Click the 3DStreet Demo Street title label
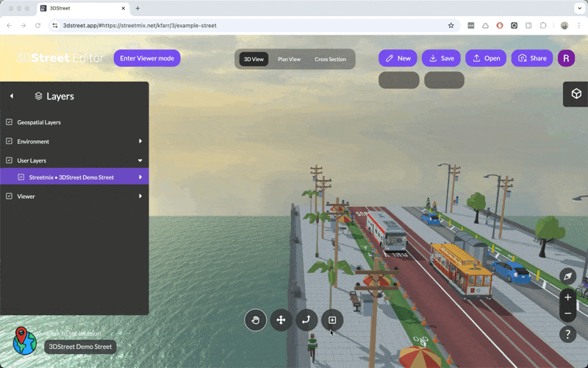 80,347
